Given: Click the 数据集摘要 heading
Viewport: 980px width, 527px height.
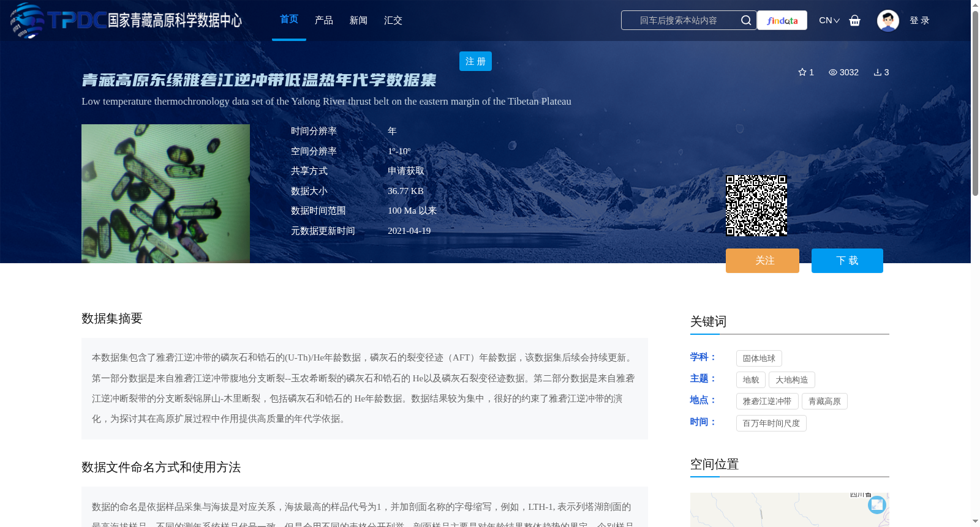Looking at the screenshot, I should (112, 318).
